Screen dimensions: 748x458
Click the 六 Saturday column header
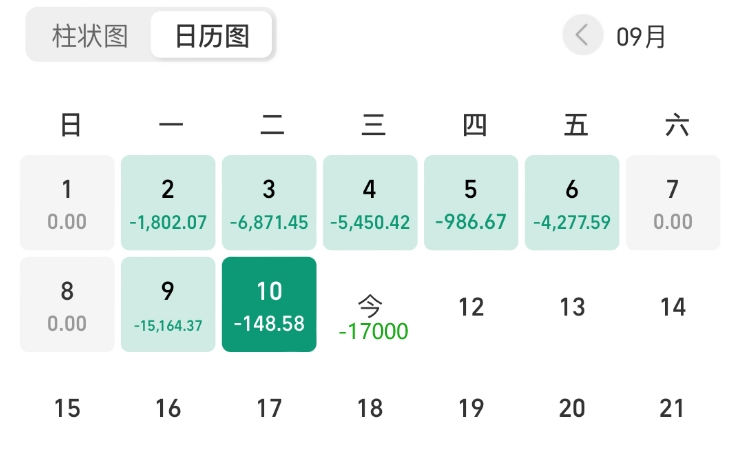pos(677,125)
